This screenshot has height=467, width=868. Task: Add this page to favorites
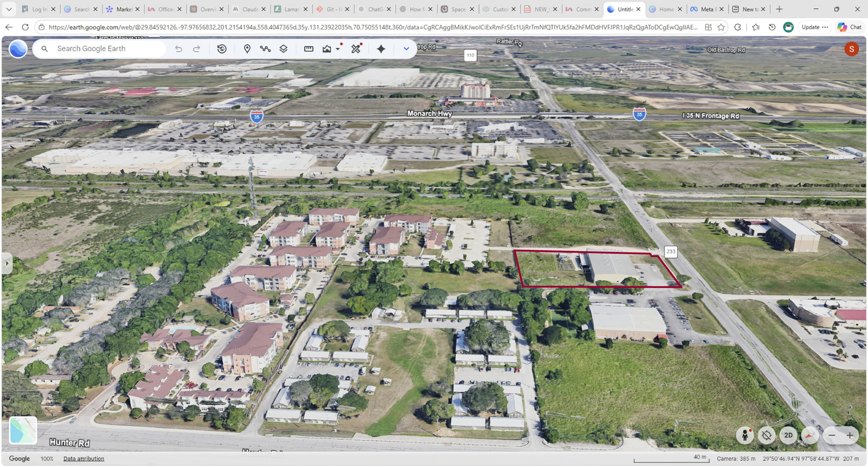(721, 27)
